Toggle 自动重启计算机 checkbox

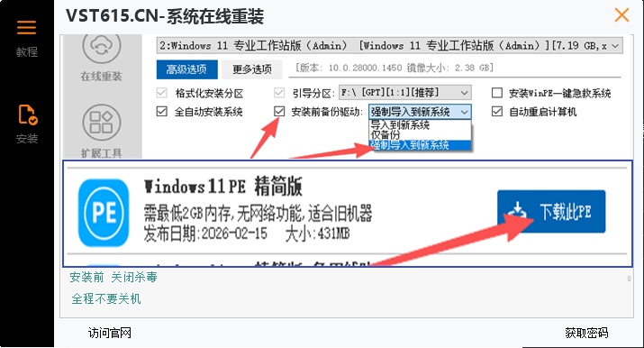(x=497, y=112)
